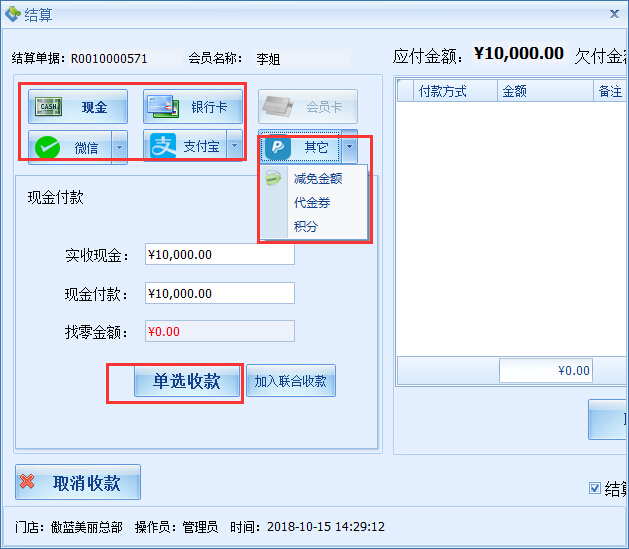Click the red X cancel icon

[28, 482]
